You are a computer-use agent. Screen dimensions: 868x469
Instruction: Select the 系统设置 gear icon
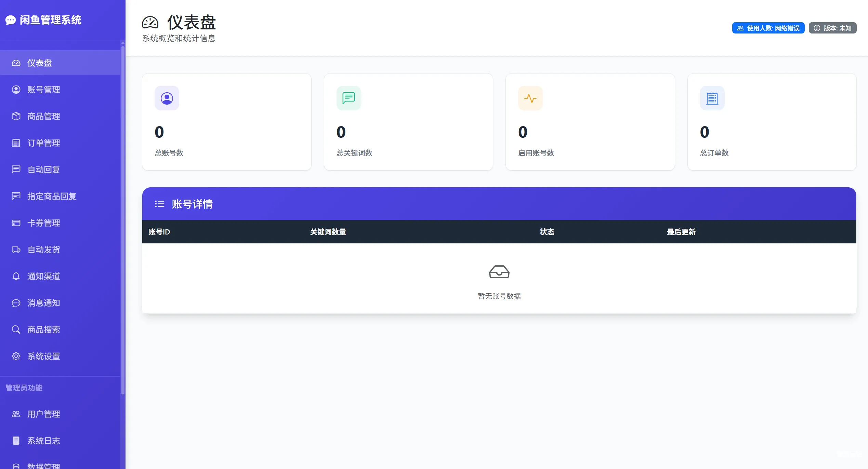[16, 356]
